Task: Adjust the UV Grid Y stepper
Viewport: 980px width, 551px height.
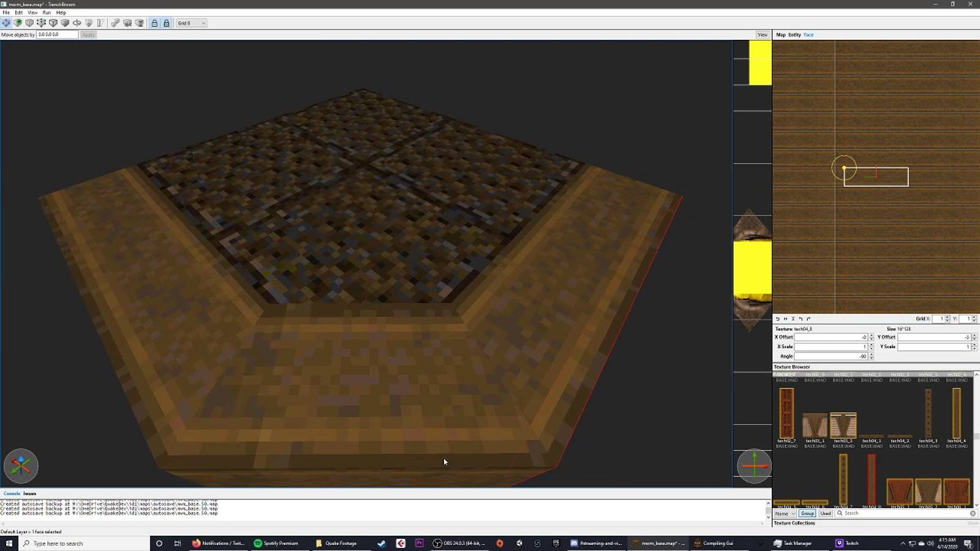Action: [x=974, y=319]
